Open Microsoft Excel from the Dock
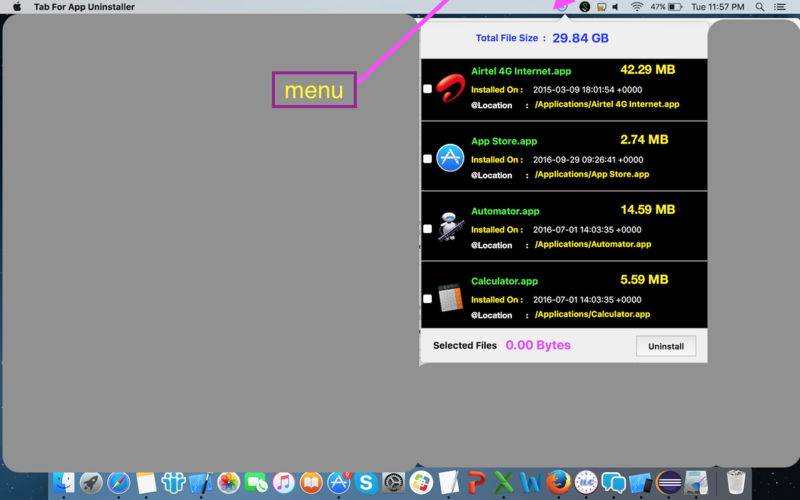This screenshot has height=500, width=800. (x=504, y=482)
